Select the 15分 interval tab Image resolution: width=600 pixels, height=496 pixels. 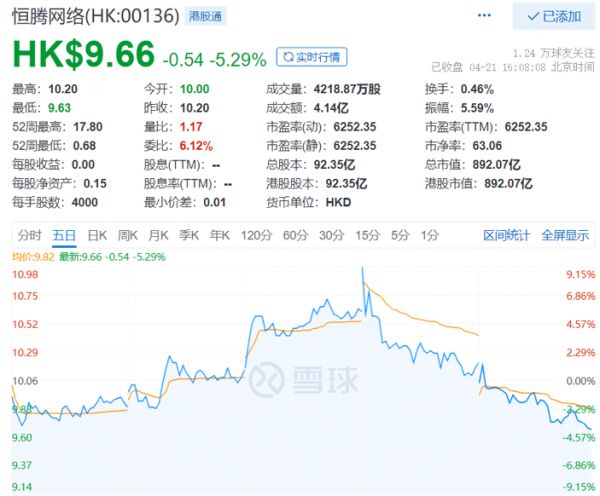[367, 235]
